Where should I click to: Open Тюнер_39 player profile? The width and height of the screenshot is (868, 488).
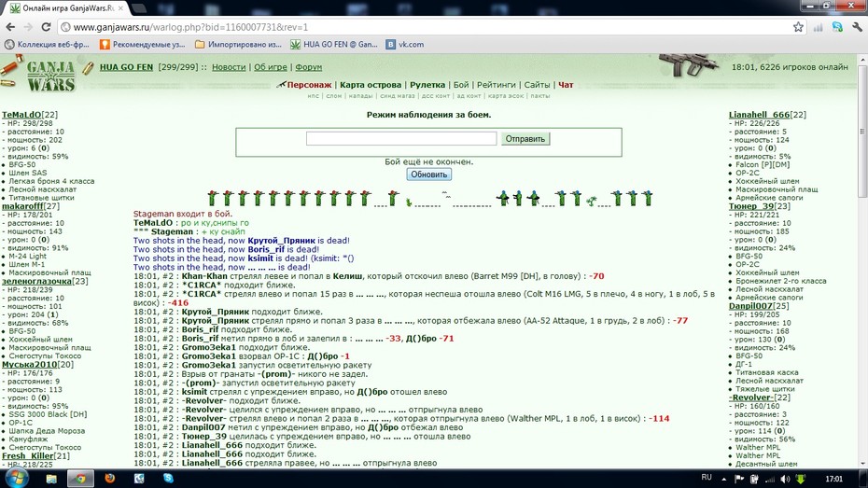click(751, 206)
